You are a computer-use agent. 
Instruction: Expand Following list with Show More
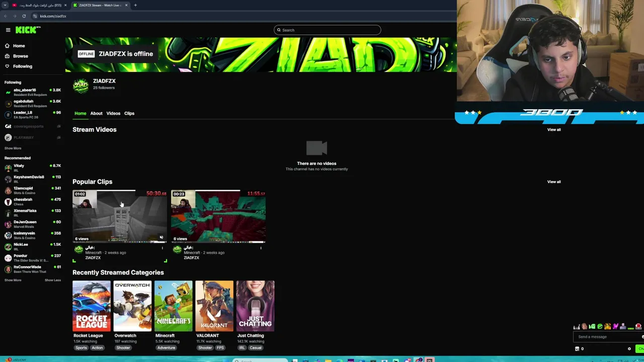pos(13,148)
